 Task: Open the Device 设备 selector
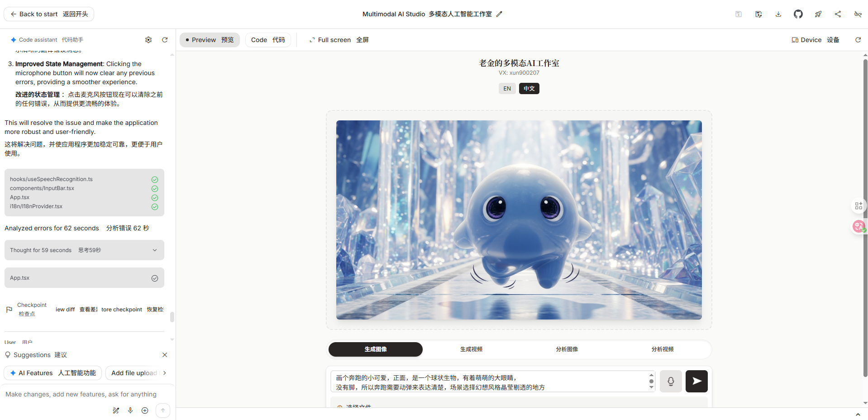coord(816,40)
